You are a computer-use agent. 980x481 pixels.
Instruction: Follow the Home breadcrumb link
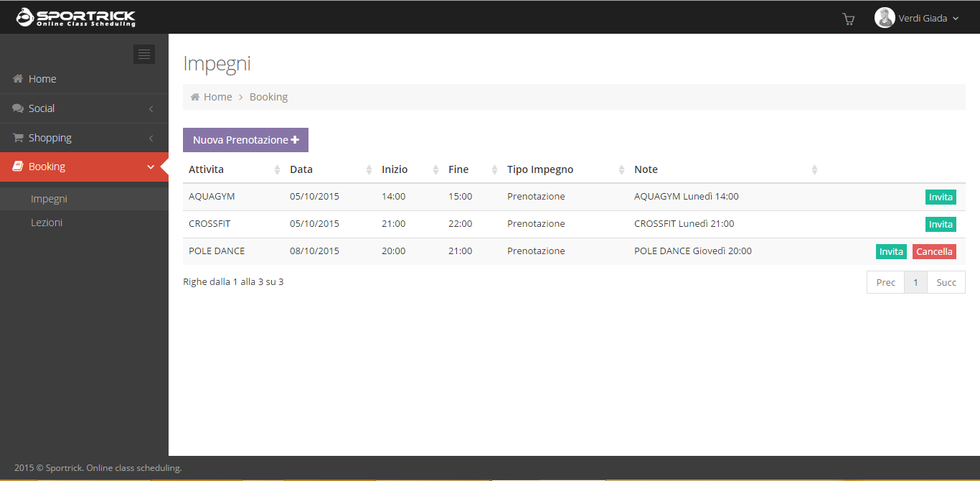click(x=217, y=97)
